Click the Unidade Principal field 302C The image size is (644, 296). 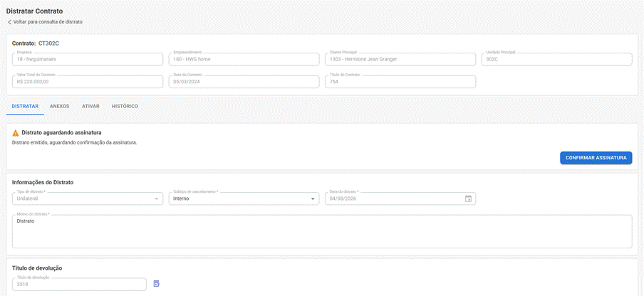(556, 59)
